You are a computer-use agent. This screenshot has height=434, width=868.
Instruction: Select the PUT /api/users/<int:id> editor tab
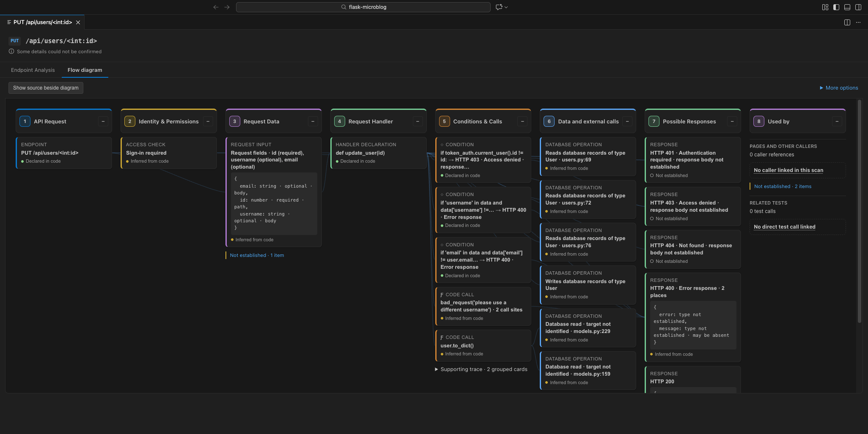tap(42, 22)
